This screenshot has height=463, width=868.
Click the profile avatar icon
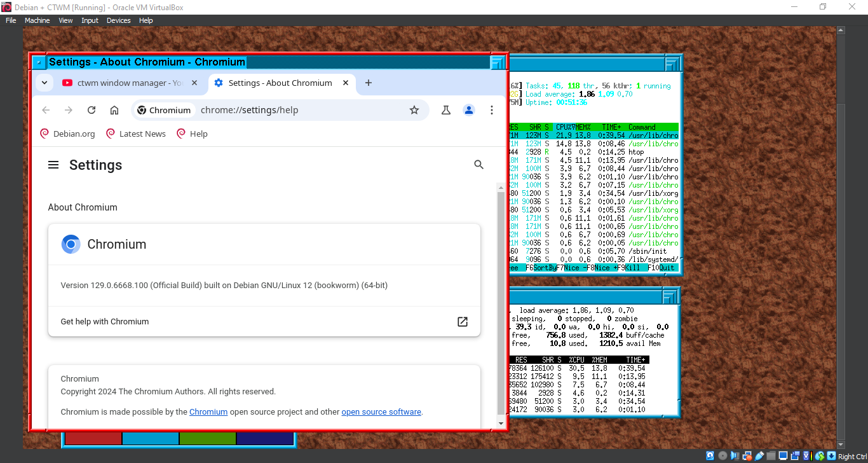(469, 110)
